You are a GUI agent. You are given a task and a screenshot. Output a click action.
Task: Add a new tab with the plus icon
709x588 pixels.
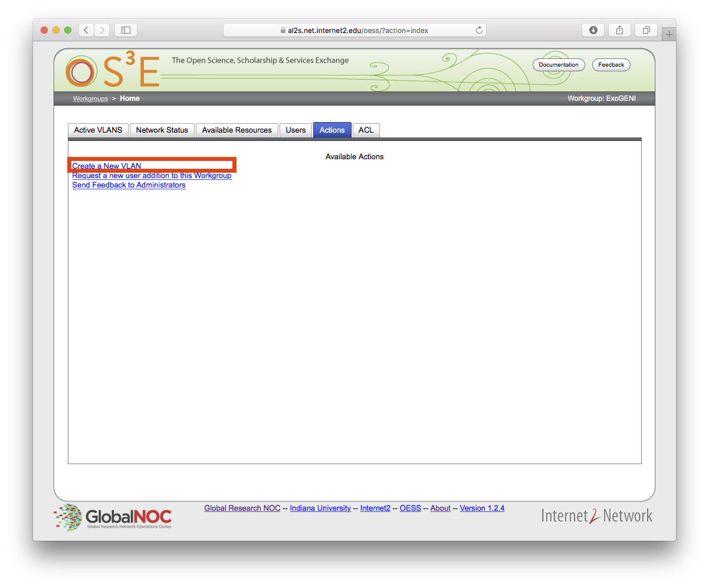click(669, 35)
